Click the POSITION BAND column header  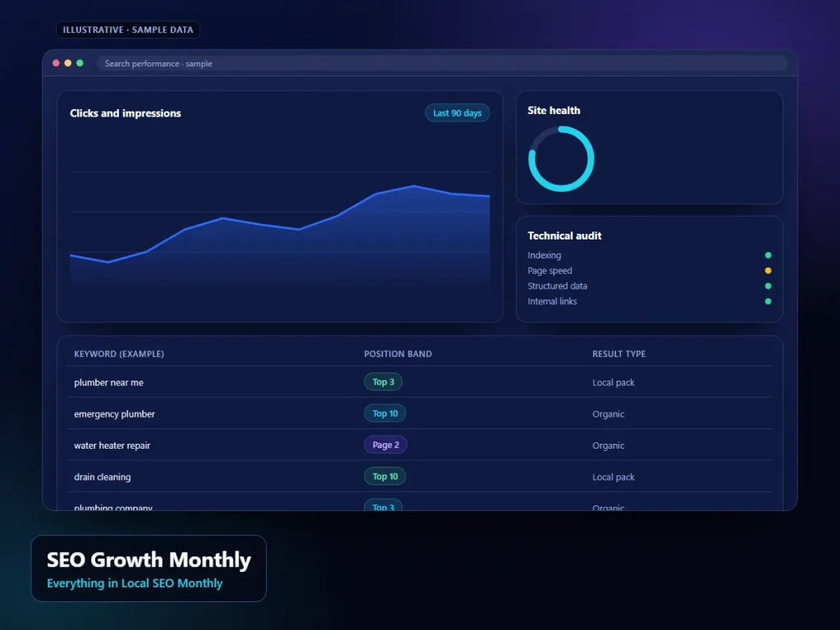point(398,354)
